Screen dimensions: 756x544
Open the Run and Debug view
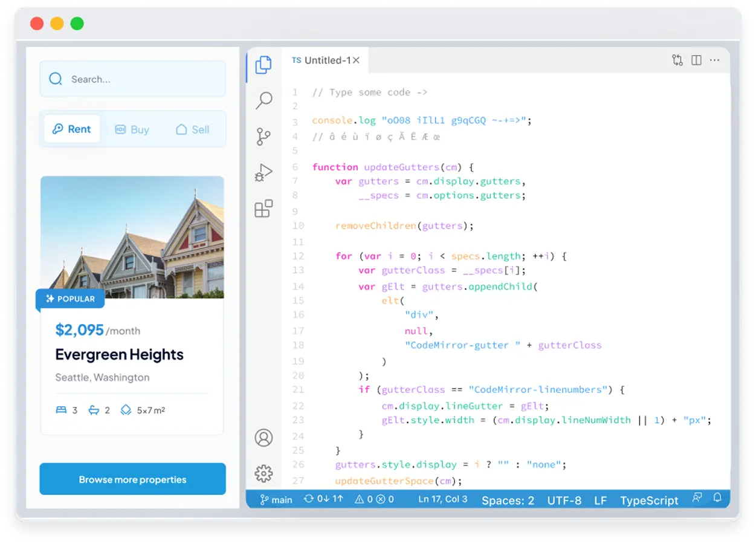(x=263, y=172)
